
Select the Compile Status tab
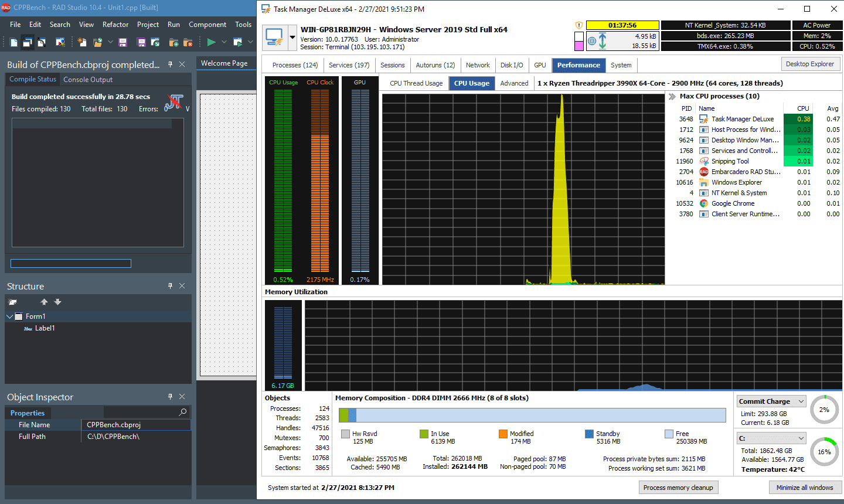coord(33,79)
